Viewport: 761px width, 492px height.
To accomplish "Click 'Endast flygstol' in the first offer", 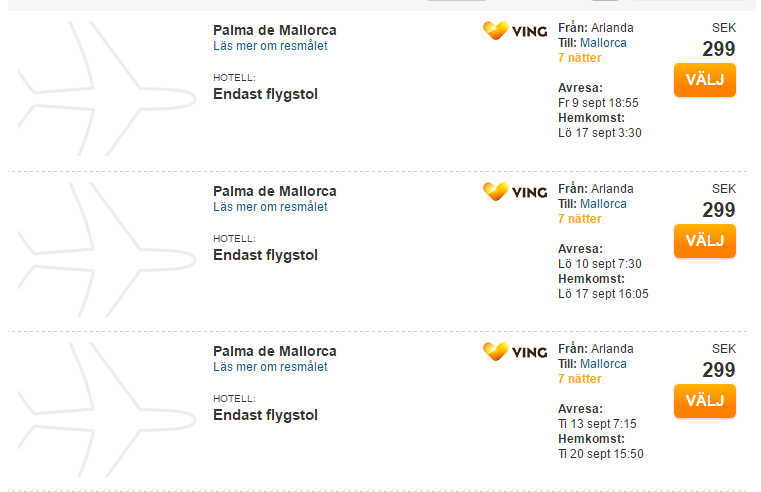I will coord(265,94).
